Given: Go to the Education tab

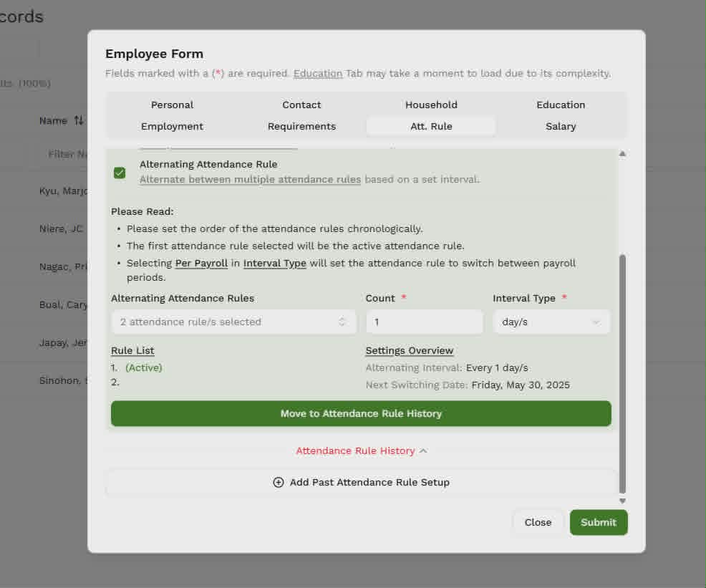Looking at the screenshot, I should [561, 105].
